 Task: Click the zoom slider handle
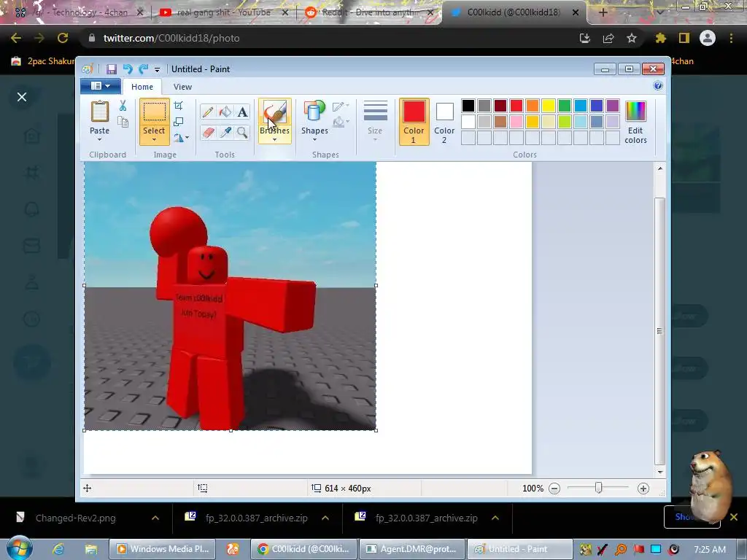599,488
